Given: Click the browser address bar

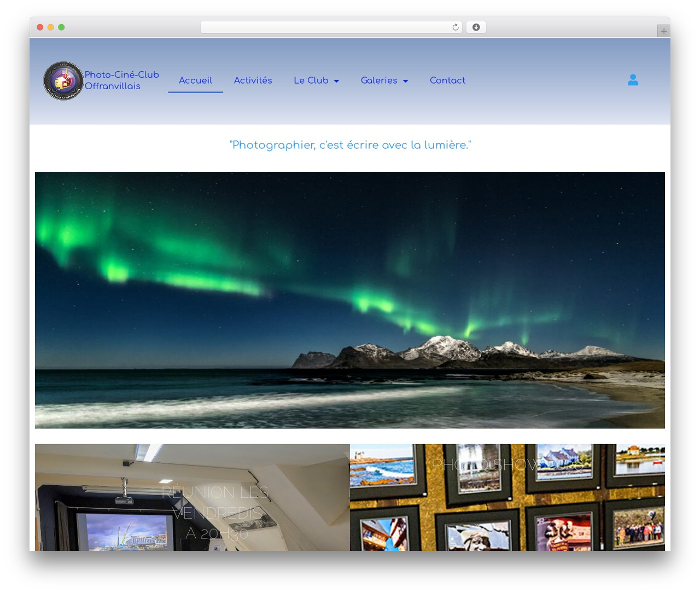Looking at the screenshot, I should [x=331, y=27].
